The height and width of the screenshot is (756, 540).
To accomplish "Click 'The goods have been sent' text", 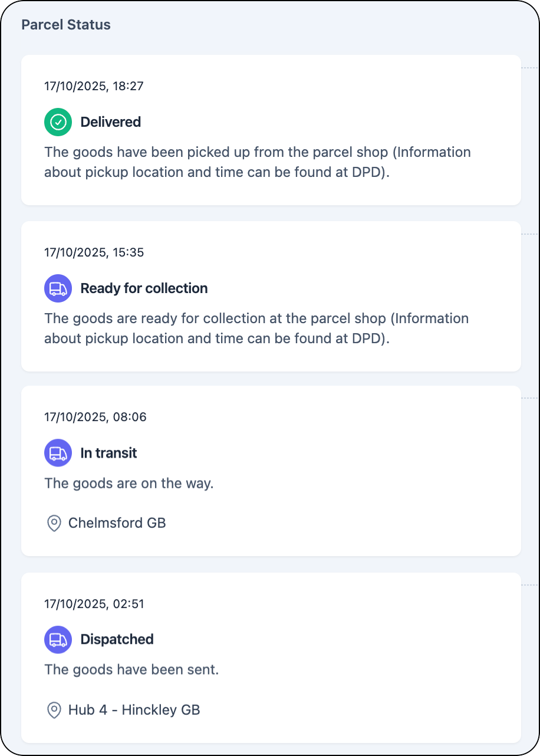I will 131,670.
